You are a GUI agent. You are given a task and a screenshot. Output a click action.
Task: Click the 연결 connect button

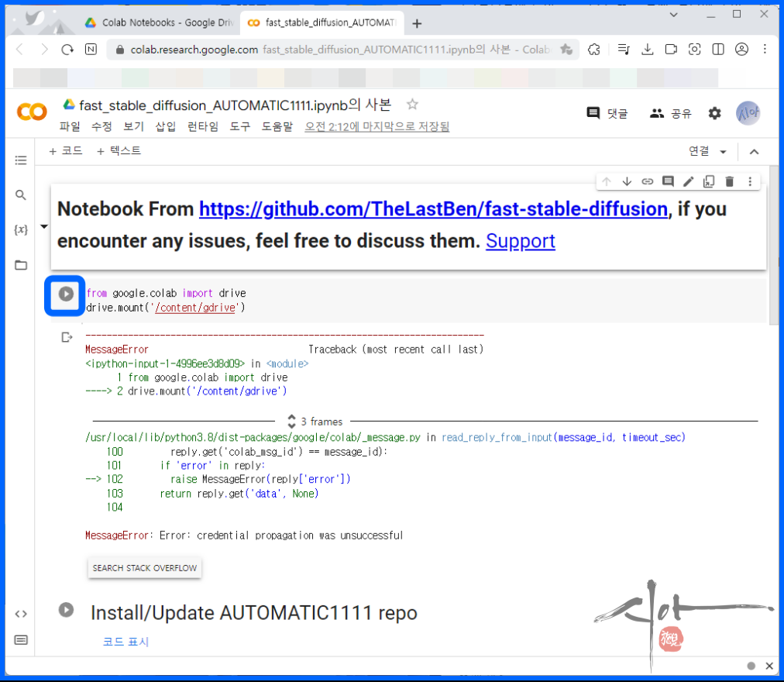tap(699, 151)
